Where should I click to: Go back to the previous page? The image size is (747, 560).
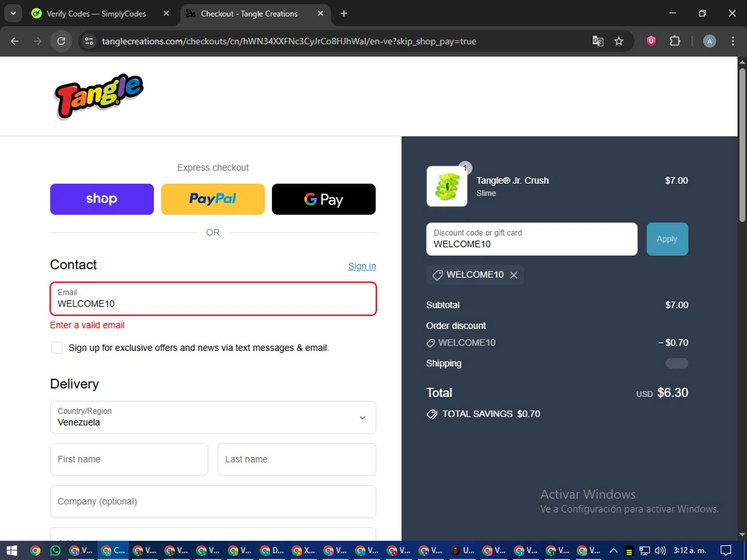coord(14,41)
